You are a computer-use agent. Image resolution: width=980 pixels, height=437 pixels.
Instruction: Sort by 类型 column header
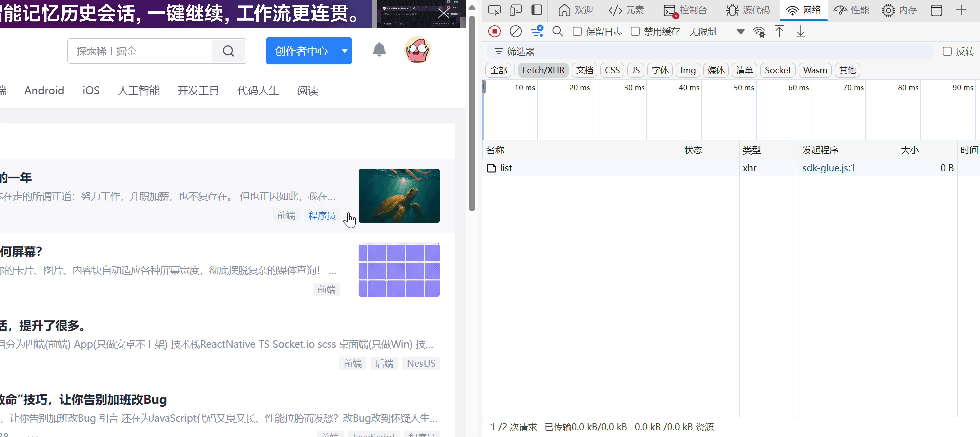769,150
